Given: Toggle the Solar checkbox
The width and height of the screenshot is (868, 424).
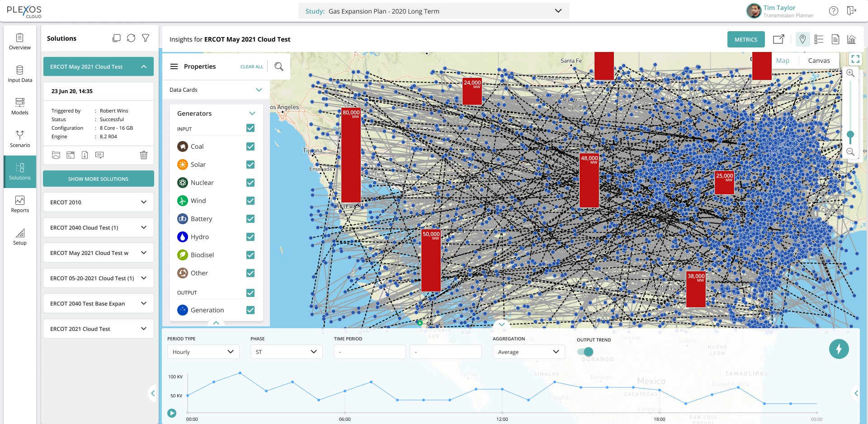Looking at the screenshot, I should 250,165.
